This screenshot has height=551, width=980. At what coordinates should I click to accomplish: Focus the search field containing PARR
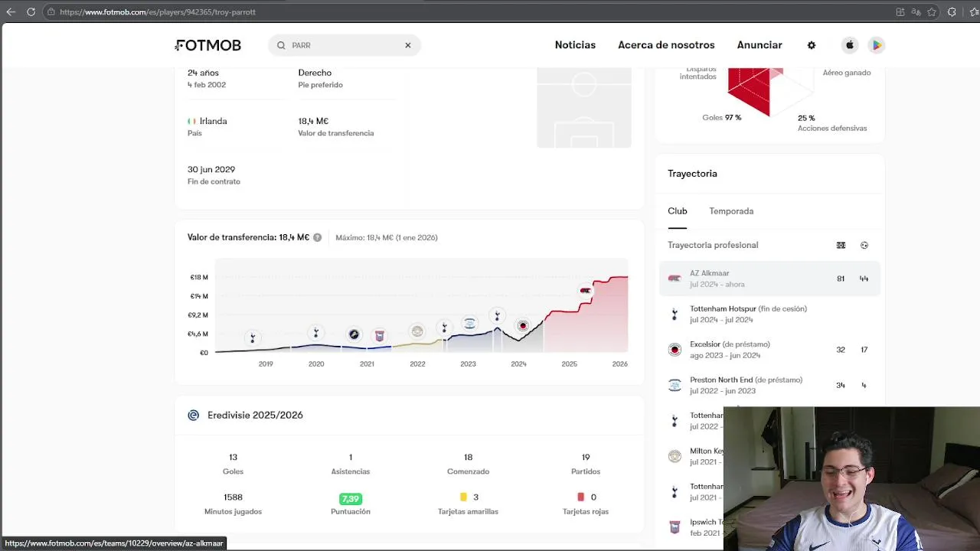pos(345,45)
